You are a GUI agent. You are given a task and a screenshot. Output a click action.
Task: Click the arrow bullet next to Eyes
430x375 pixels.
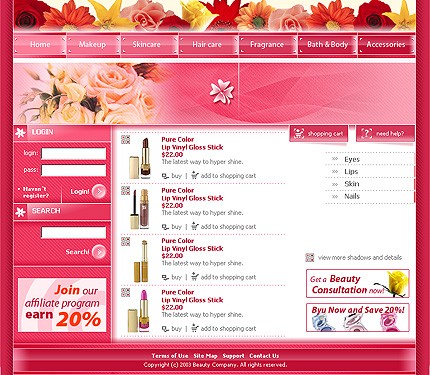335,159
